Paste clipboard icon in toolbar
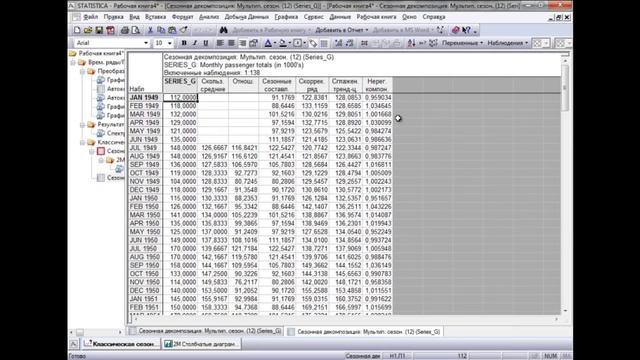The height and width of the screenshot is (360, 640). 172,30
